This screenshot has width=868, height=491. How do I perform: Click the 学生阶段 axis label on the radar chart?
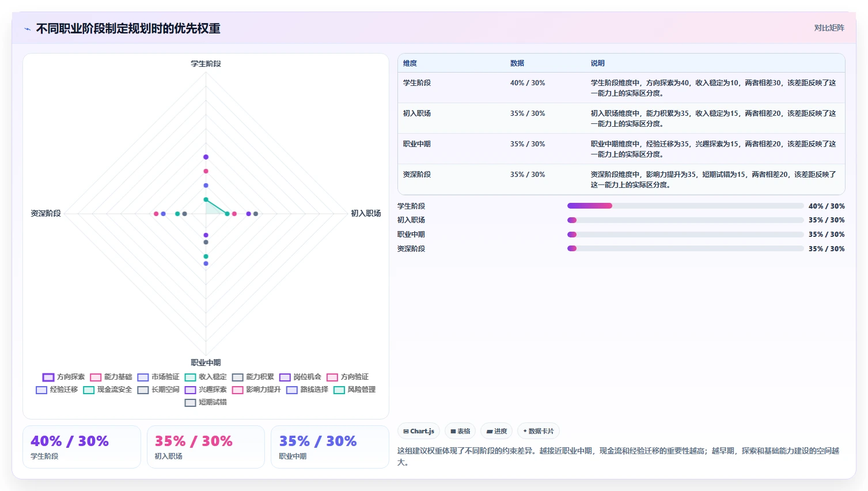point(206,64)
